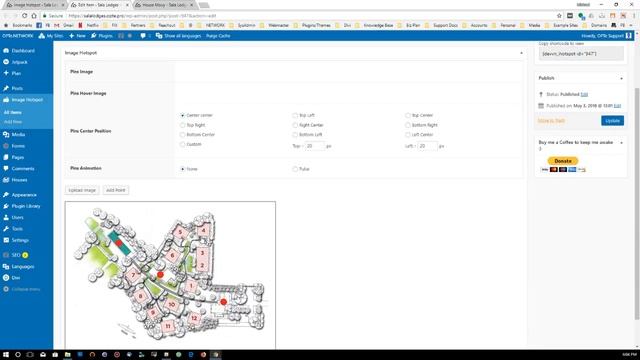This screenshot has width=640, height=360.
Task: Open Add New under Image Hotspot
Action: (13, 122)
